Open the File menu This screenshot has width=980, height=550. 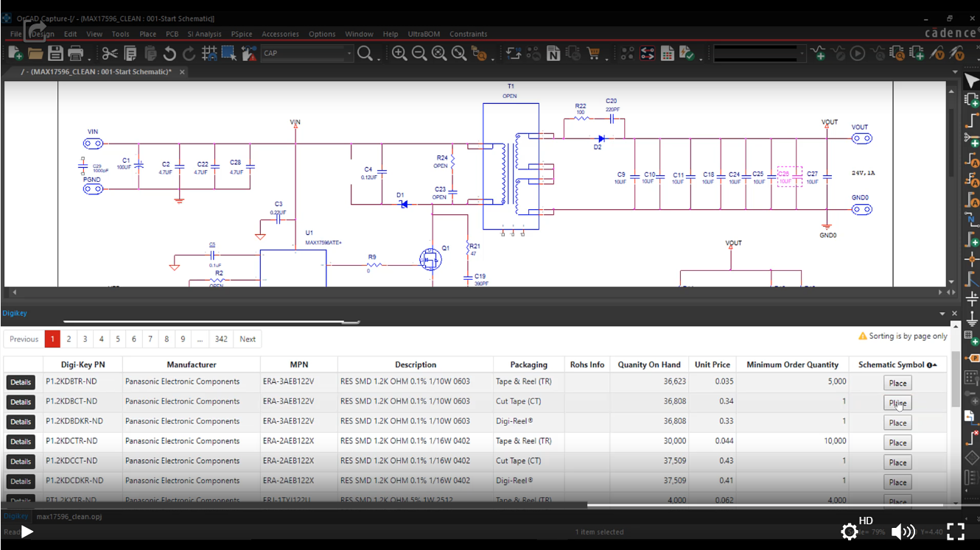click(x=16, y=34)
